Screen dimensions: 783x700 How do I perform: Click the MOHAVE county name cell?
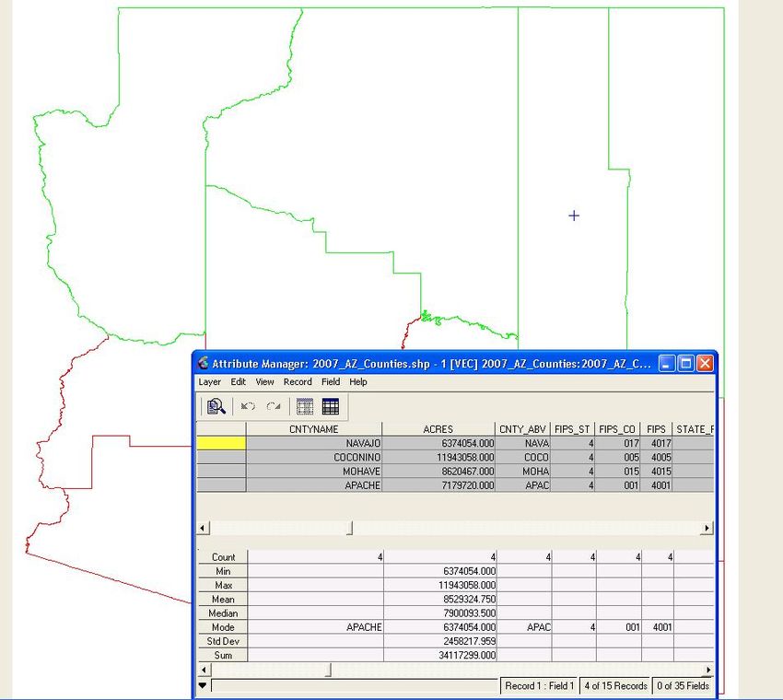(314, 471)
